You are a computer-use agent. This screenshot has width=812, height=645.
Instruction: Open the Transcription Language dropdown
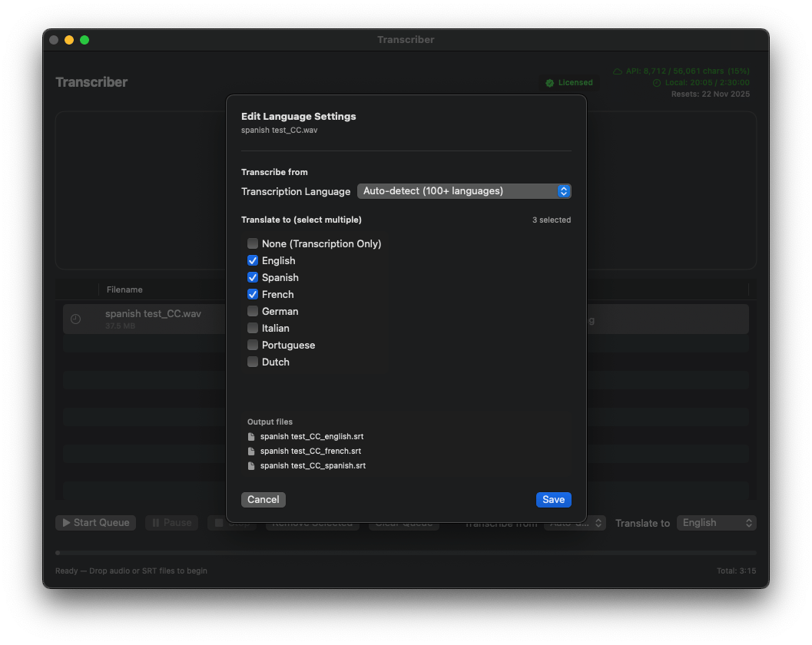click(x=464, y=191)
